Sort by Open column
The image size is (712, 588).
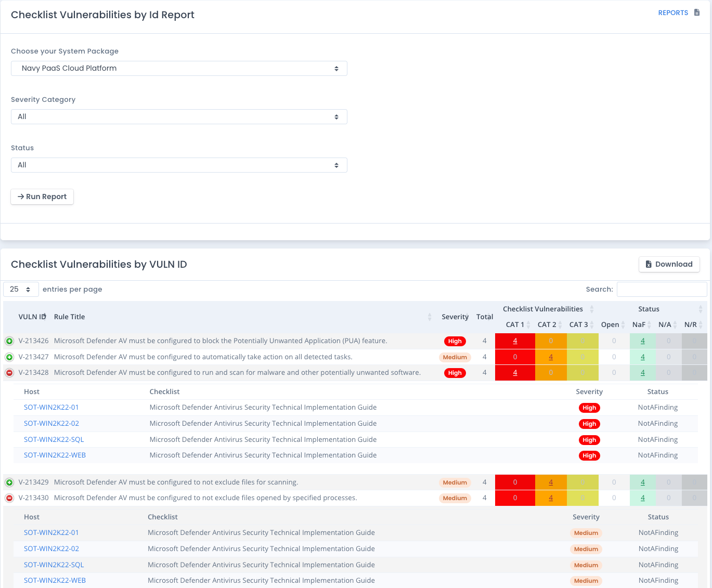(x=613, y=324)
